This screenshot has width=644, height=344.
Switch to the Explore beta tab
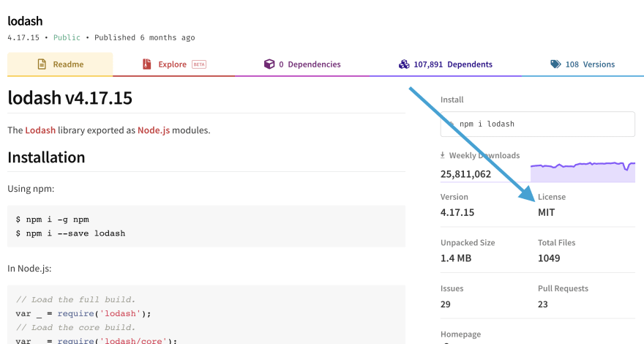coord(173,64)
